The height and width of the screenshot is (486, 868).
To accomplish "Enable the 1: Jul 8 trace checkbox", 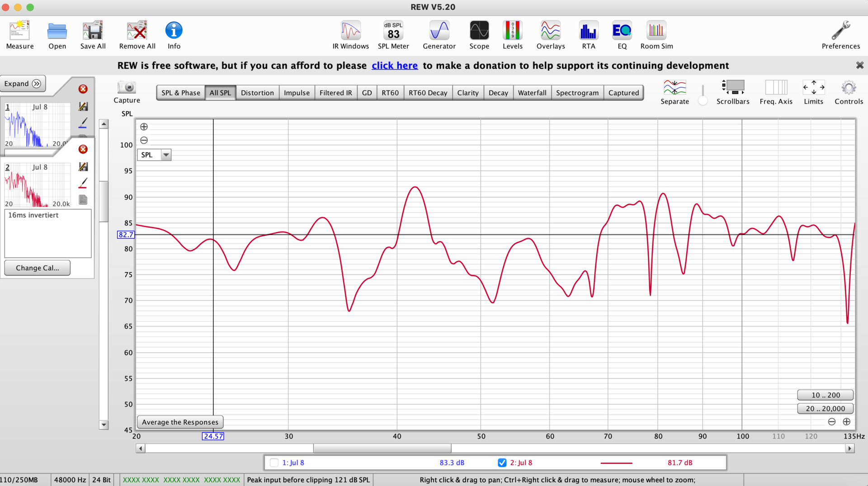I will (x=274, y=462).
